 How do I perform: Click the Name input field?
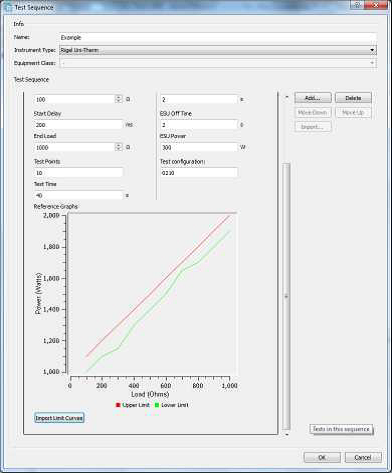[218, 37]
